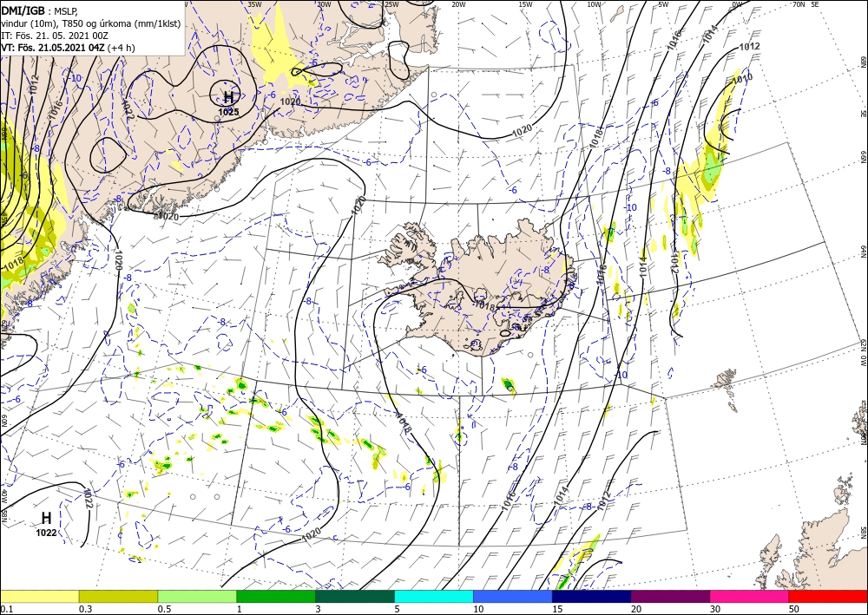The image size is (868, 615).
Task: Click the '5W' longitude label
Action: click(x=664, y=4)
